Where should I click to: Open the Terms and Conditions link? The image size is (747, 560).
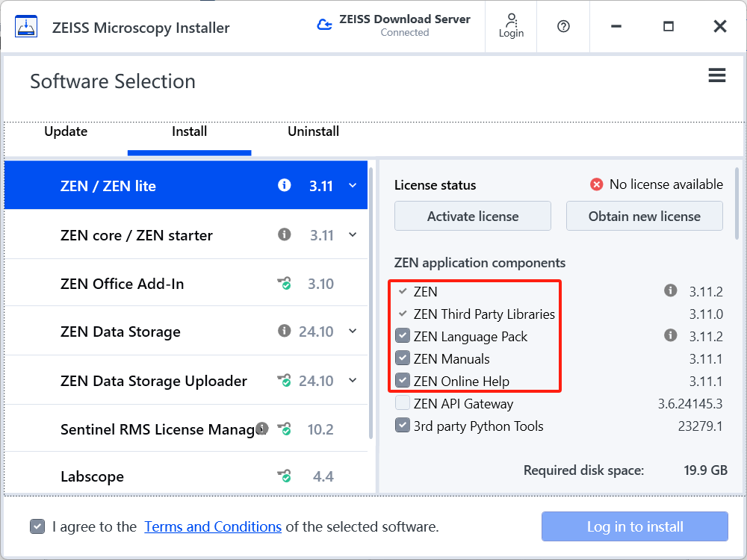[213, 526]
